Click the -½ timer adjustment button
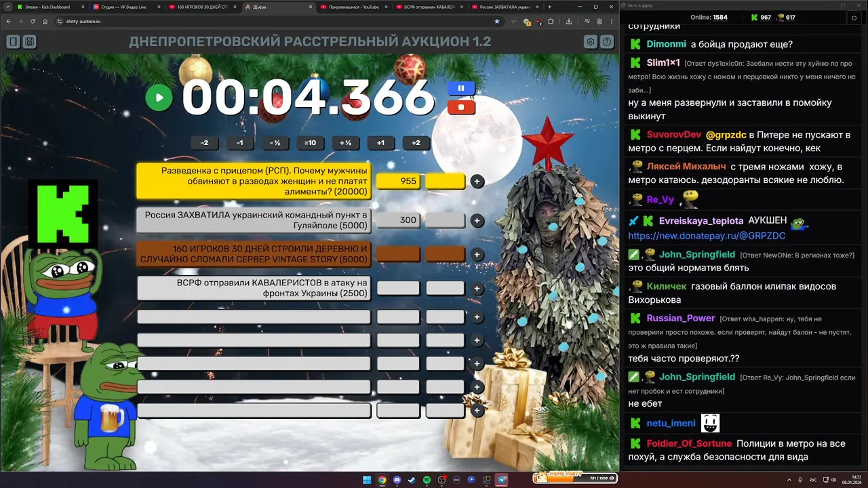Screen dimensions: 868x488 point(275,143)
